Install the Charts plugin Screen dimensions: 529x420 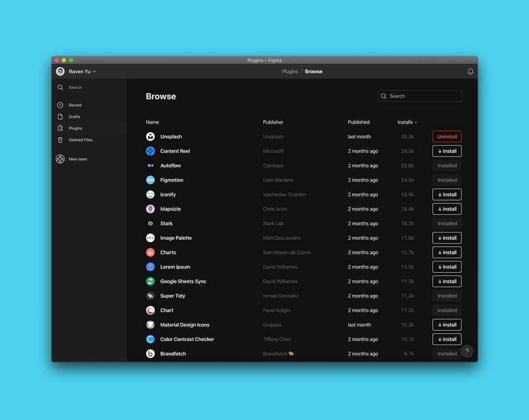(x=447, y=253)
